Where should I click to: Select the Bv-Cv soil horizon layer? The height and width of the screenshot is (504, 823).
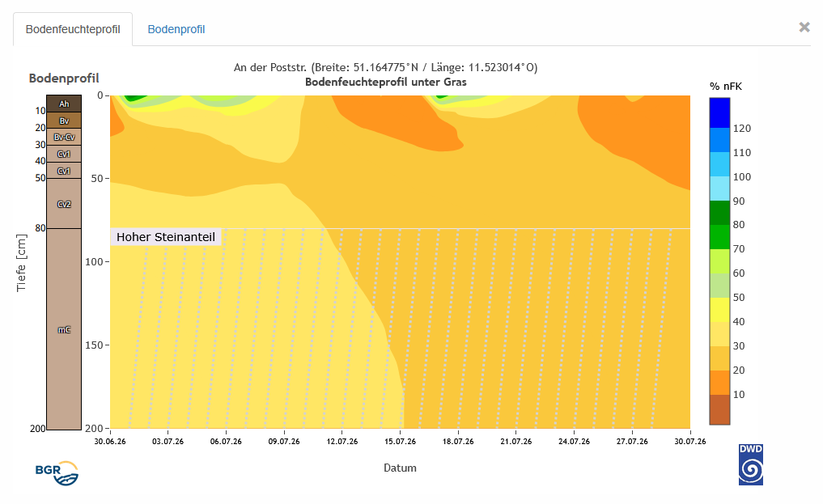coord(64,138)
